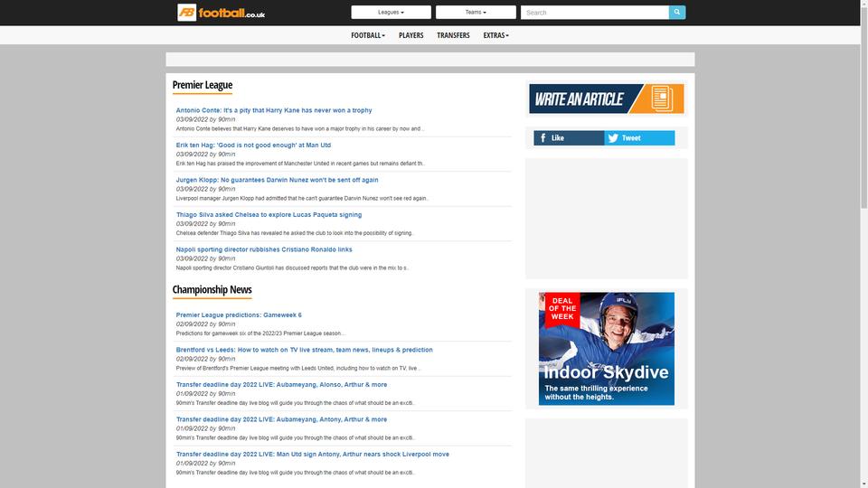Open the Indoor Skydive deal ad
868x488 pixels.
pyautogui.click(x=606, y=349)
